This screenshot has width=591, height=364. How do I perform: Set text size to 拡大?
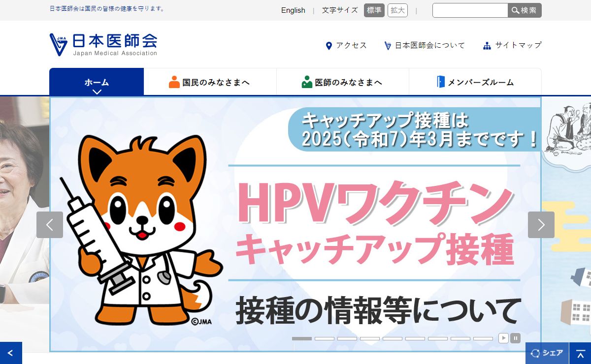tap(397, 10)
